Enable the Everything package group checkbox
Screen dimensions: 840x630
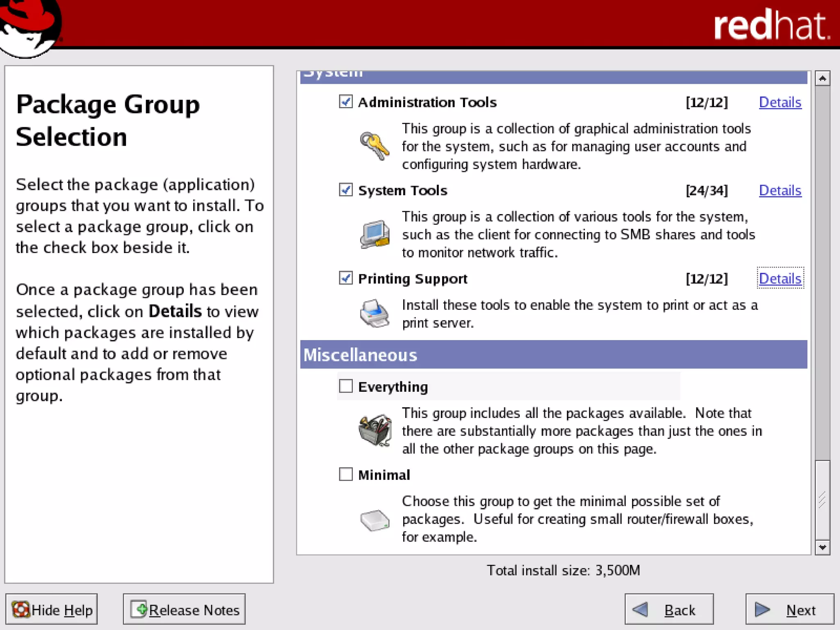(x=346, y=386)
